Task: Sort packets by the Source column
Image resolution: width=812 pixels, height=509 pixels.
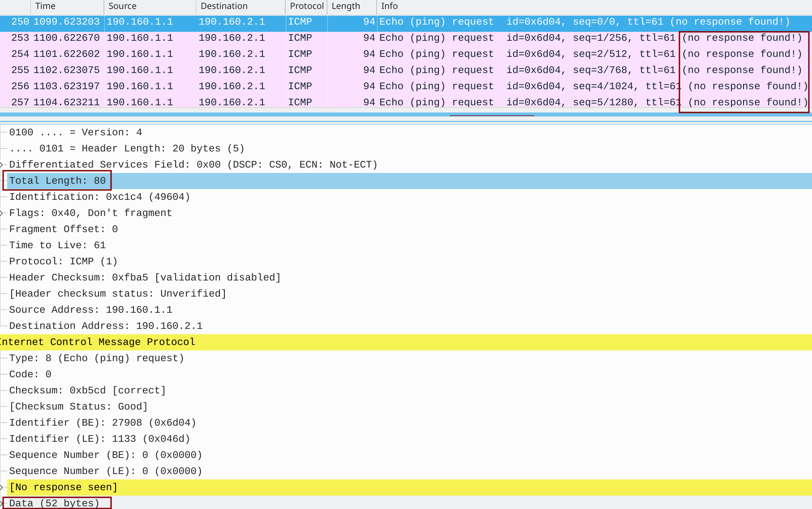Action: point(122,6)
